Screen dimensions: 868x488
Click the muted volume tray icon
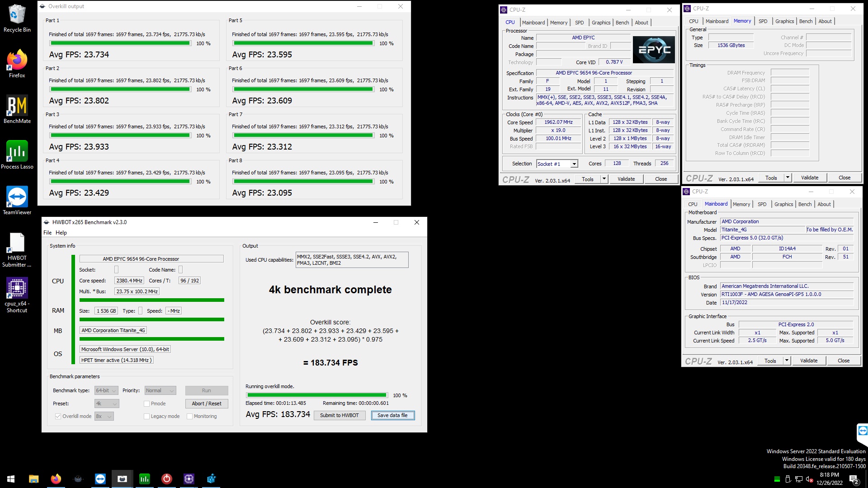(x=810, y=479)
